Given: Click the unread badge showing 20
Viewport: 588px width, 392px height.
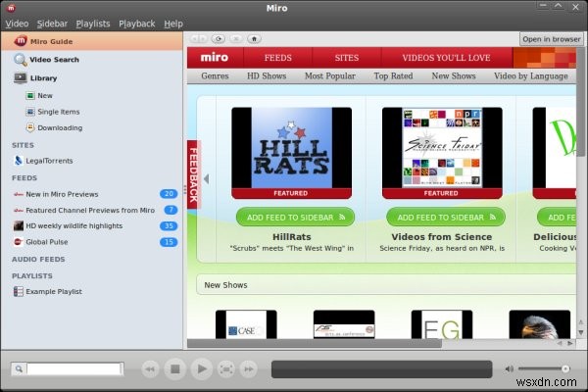Looking at the screenshot, I should [x=169, y=194].
